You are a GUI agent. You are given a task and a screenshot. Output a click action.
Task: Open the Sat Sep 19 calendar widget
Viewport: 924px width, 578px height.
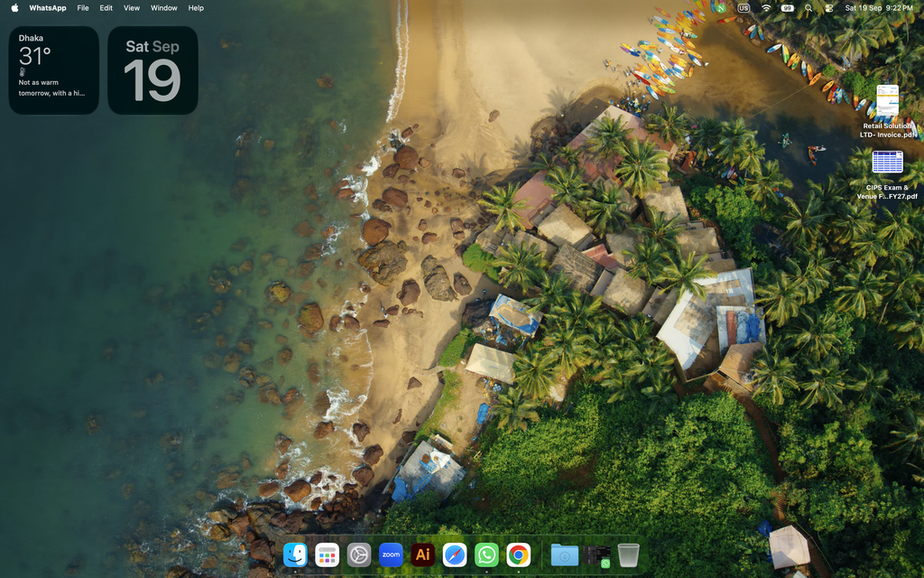pyautogui.click(x=152, y=70)
